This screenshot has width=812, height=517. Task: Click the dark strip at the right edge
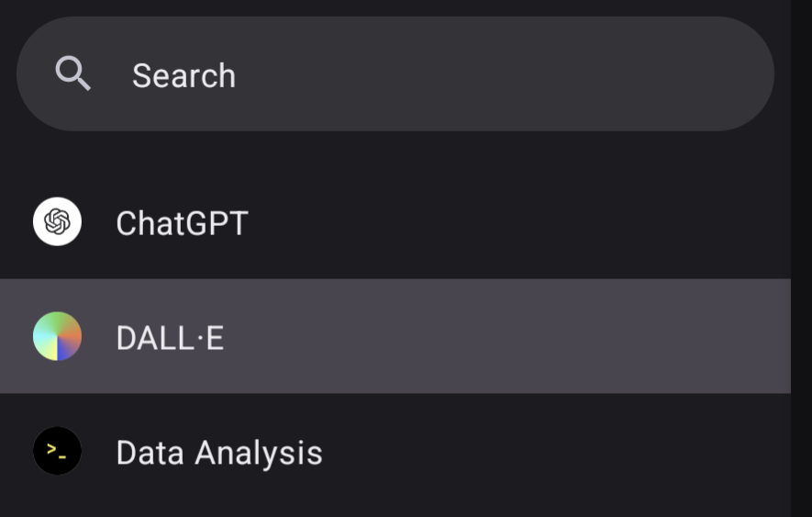801,257
